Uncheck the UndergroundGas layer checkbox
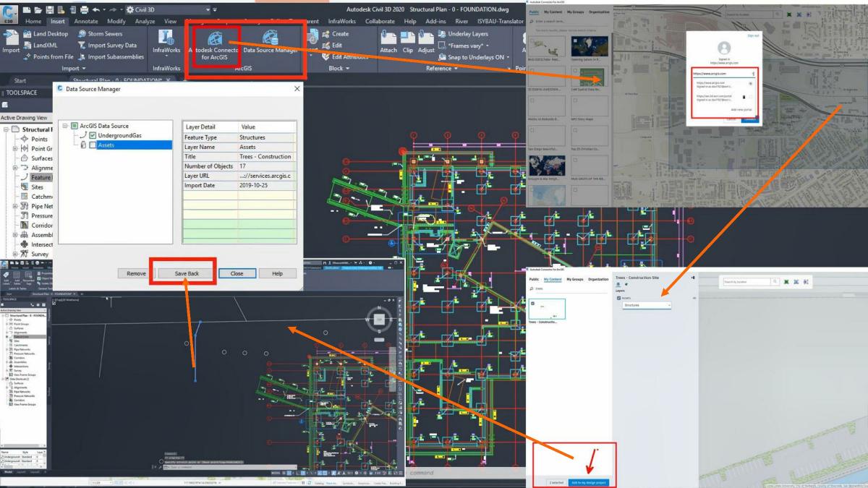The image size is (868, 488). 93,135
